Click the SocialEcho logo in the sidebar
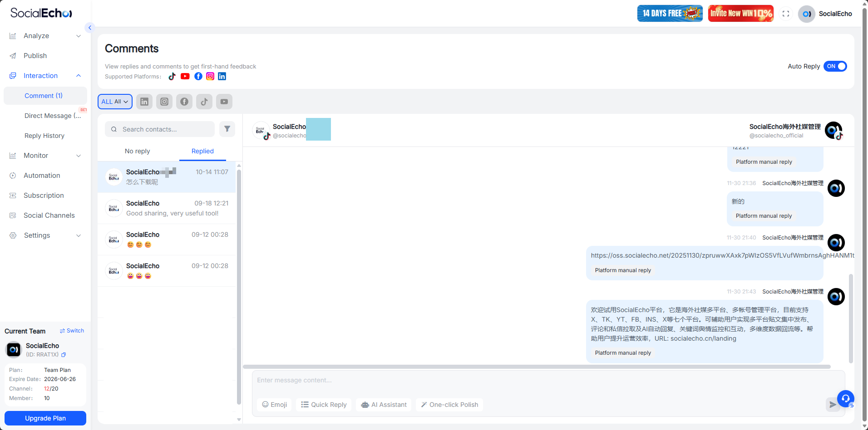The image size is (868, 430). point(41,13)
